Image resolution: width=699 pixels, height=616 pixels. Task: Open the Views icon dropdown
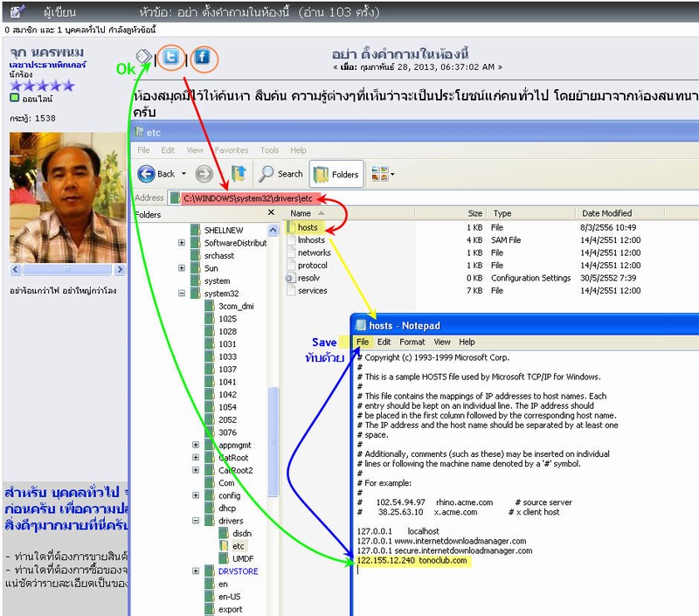click(383, 174)
